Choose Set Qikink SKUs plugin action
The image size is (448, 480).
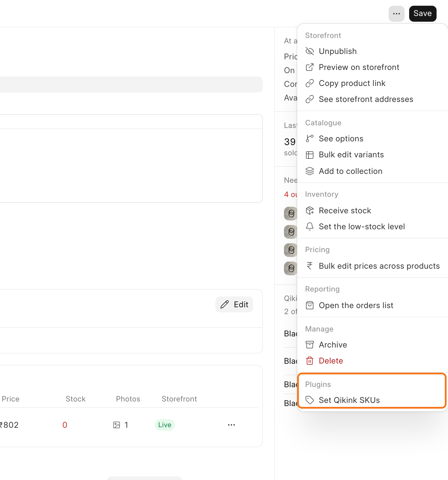pyautogui.click(x=373, y=400)
